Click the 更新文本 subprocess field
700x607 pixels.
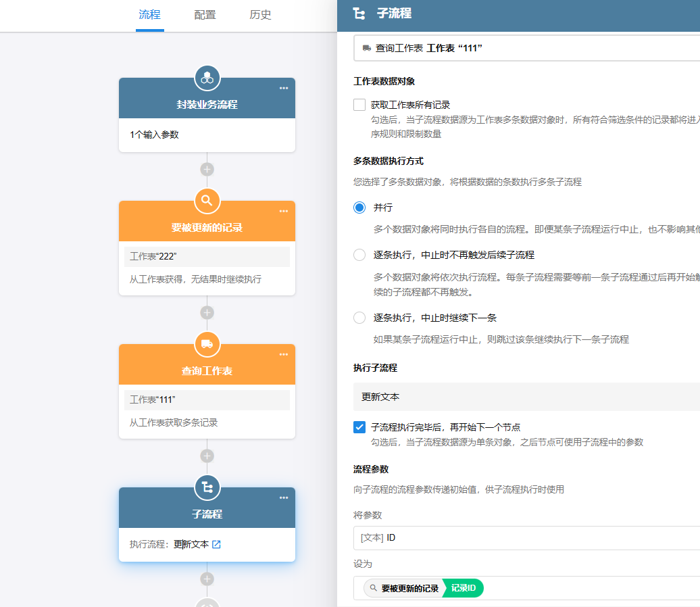pyautogui.click(x=526, y=397)
